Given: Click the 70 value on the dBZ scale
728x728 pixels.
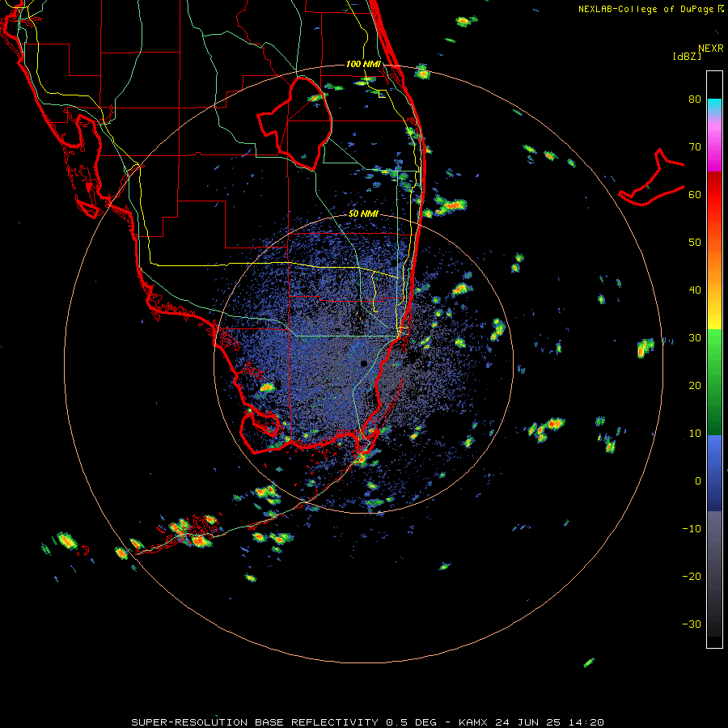Looking at the screenshot, I should pyautogui.click(x=695, y=147).
